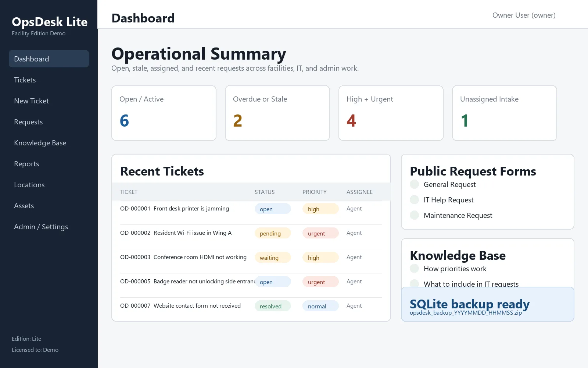Open New Ticket page

click(x=49, y=101)
